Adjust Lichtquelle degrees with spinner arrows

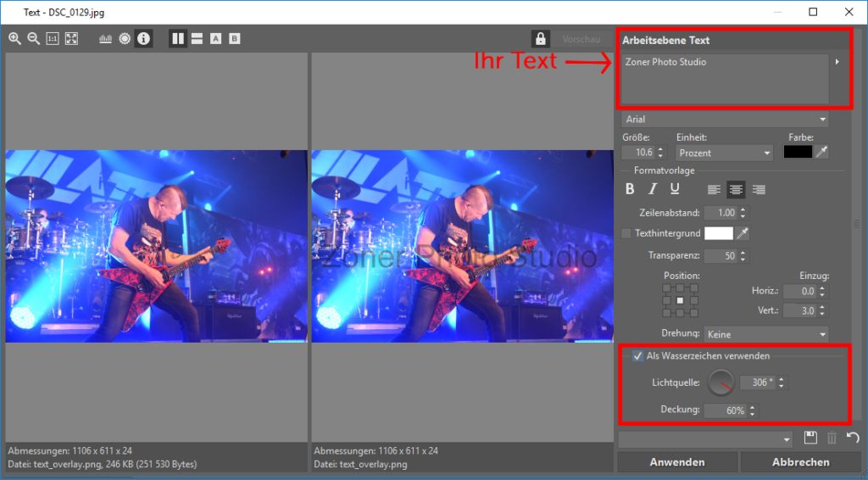(782, 382)
